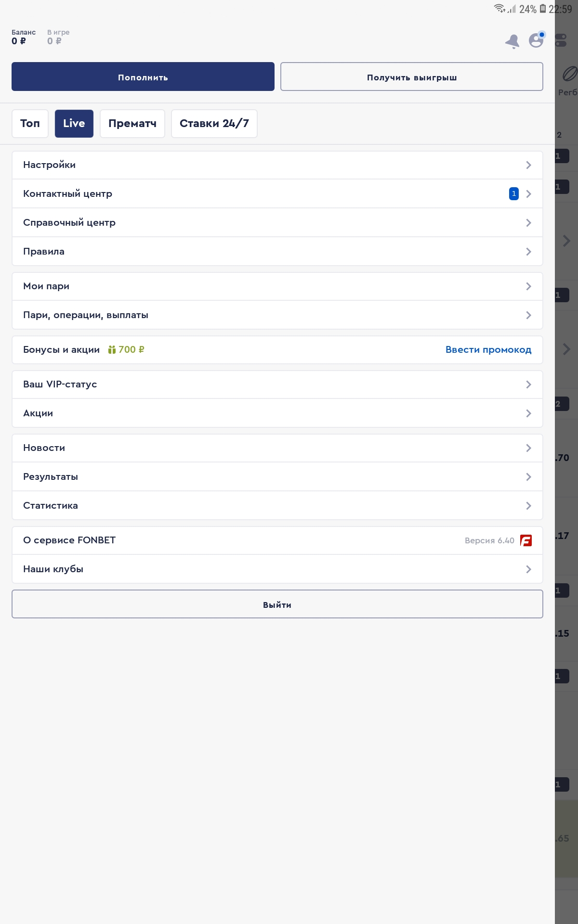This screenshot has width=578, height=924.
Task: Tap Получить выигрыш button
Action: 412,77
